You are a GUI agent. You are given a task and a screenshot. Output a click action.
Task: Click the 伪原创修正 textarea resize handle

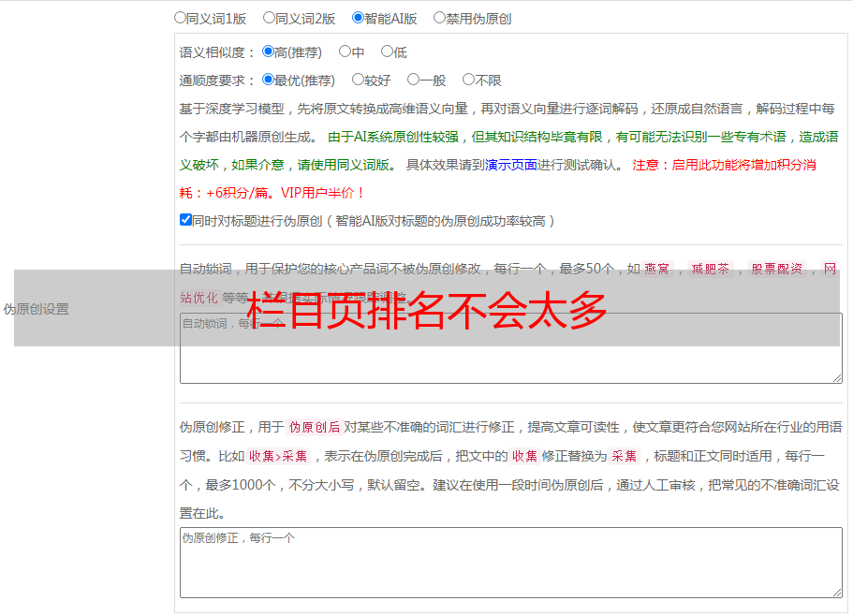click(x=836, y=592)
